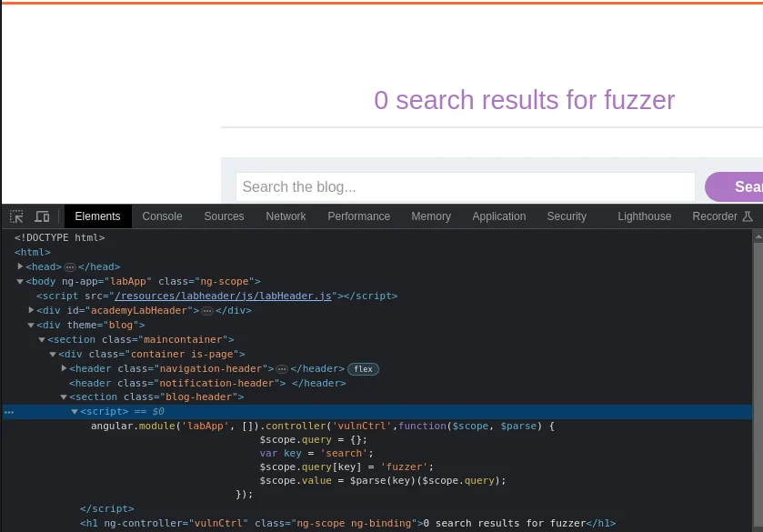Expand the navigation-header ellipsis badge
Image resolution: width=763 pixels, height=532 pixels.
click(x=282, y=369)
